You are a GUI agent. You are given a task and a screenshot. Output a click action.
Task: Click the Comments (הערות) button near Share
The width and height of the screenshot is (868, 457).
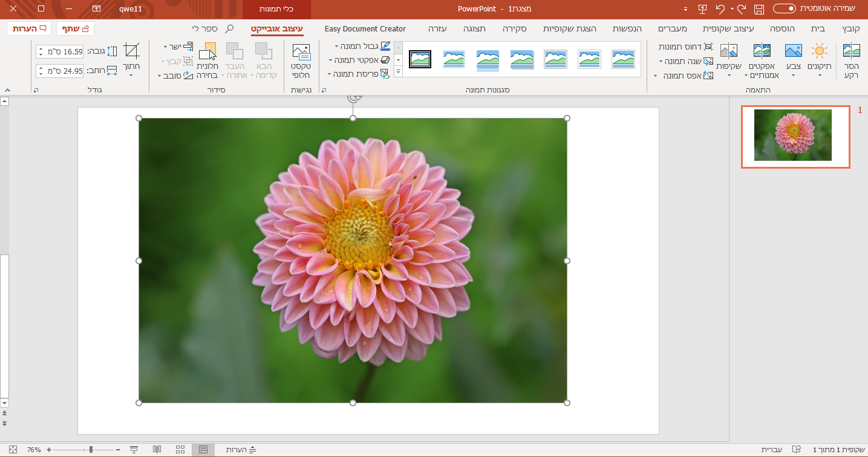click(x=30, y=28)
